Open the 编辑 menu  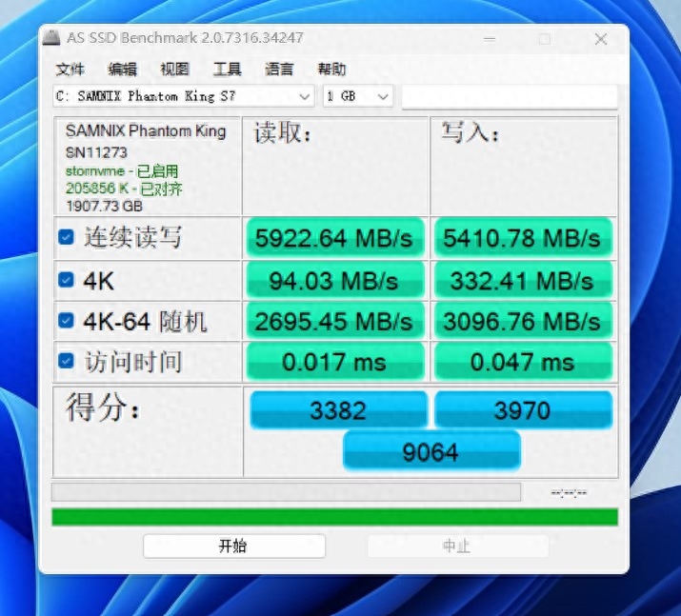[x=123, y=69]
